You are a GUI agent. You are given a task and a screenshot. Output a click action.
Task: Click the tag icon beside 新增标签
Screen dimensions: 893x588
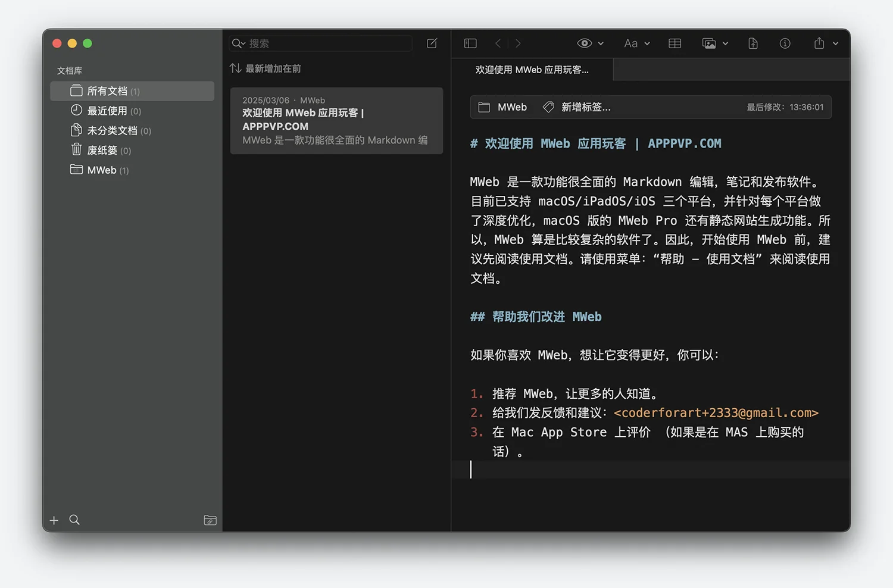(x=548, y=107)
